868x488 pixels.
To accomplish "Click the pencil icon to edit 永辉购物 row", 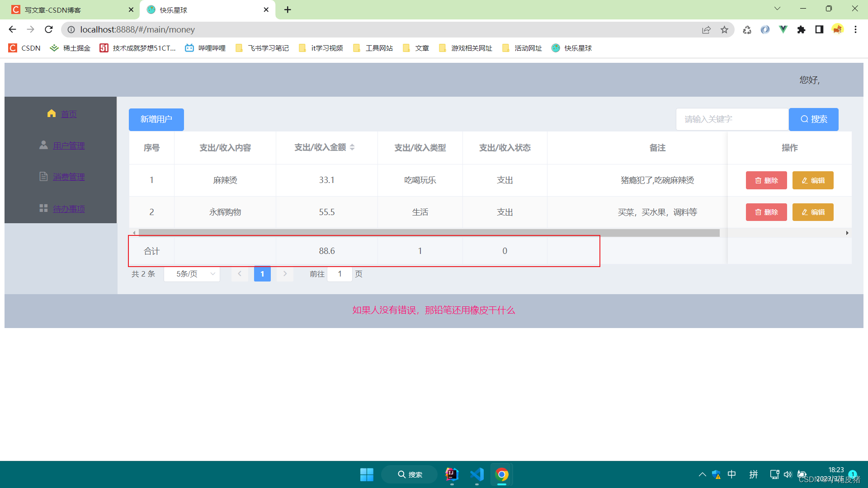I will (804, 212).
